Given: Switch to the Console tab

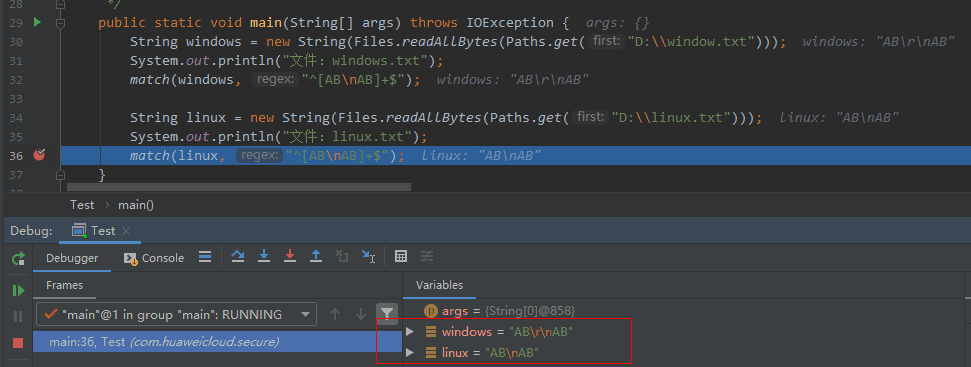Looking at the screenshot, I should [x=155, y=258].
